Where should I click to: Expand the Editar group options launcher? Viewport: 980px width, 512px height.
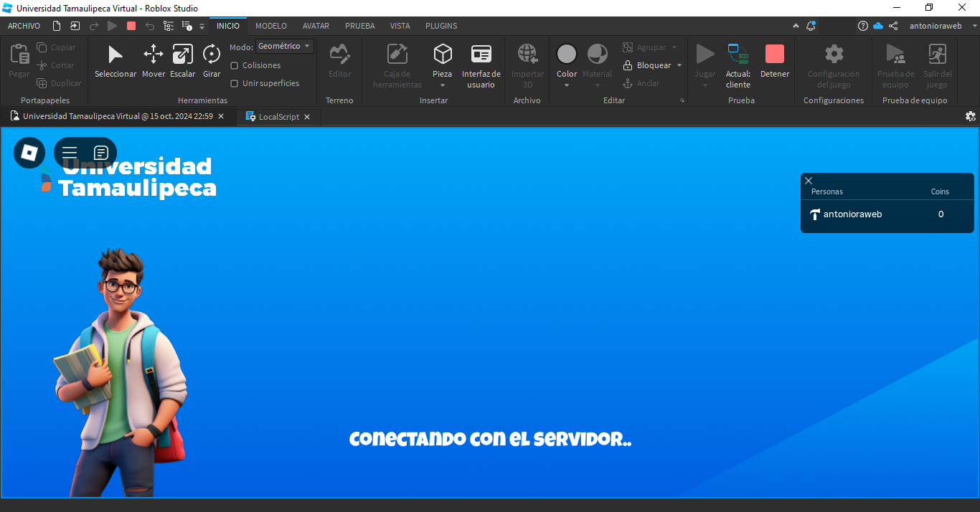[x=682, y=101]
